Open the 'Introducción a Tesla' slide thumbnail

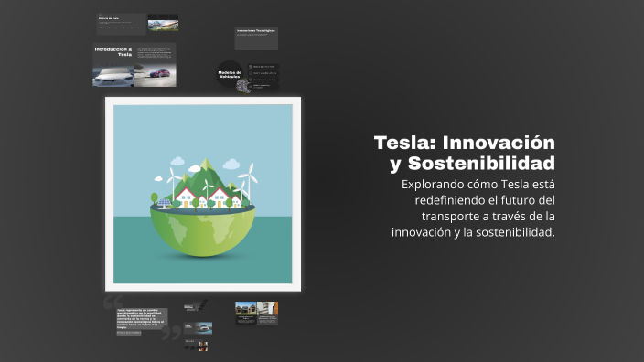click(x=134, y=64)
